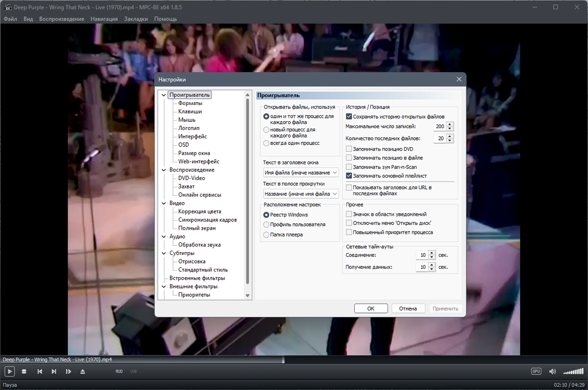Toggle the GPU indicator icon

tap(536, 371)
